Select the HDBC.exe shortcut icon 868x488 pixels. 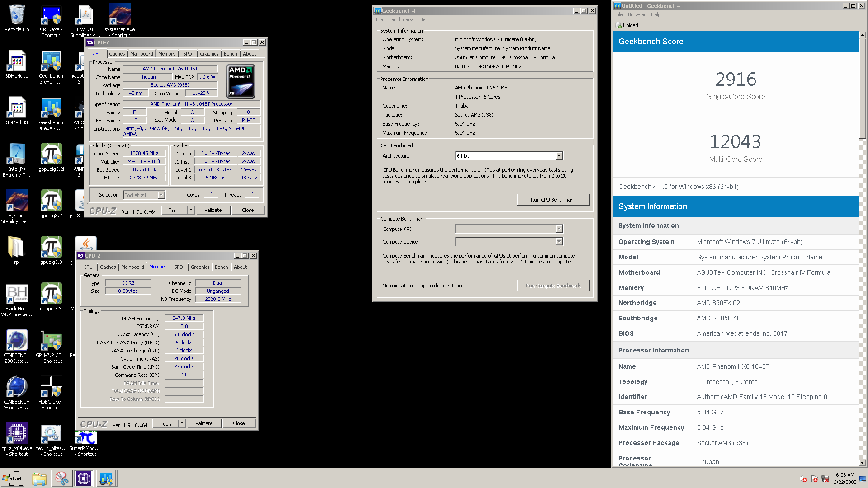(51, 393)
